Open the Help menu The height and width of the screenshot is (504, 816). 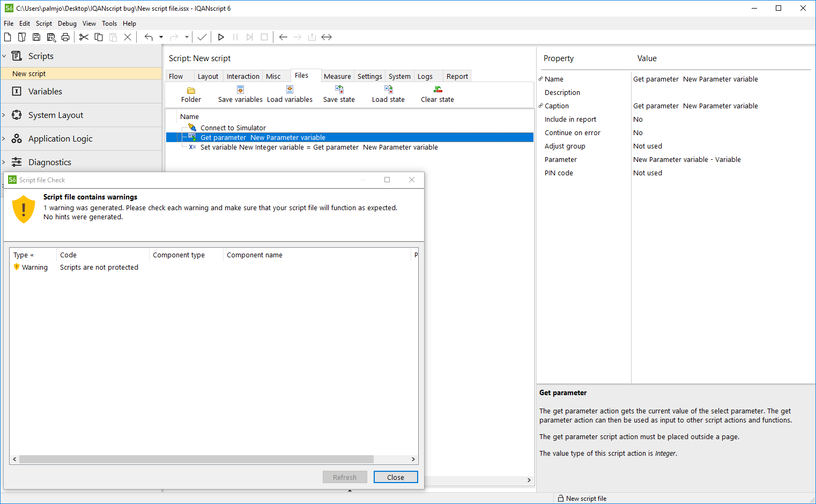(x=129, y=24)
